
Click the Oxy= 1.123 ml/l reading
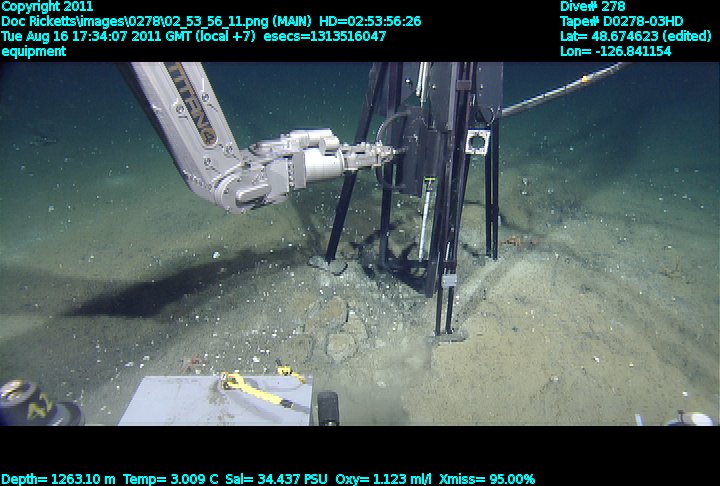(x=410, y=479)
